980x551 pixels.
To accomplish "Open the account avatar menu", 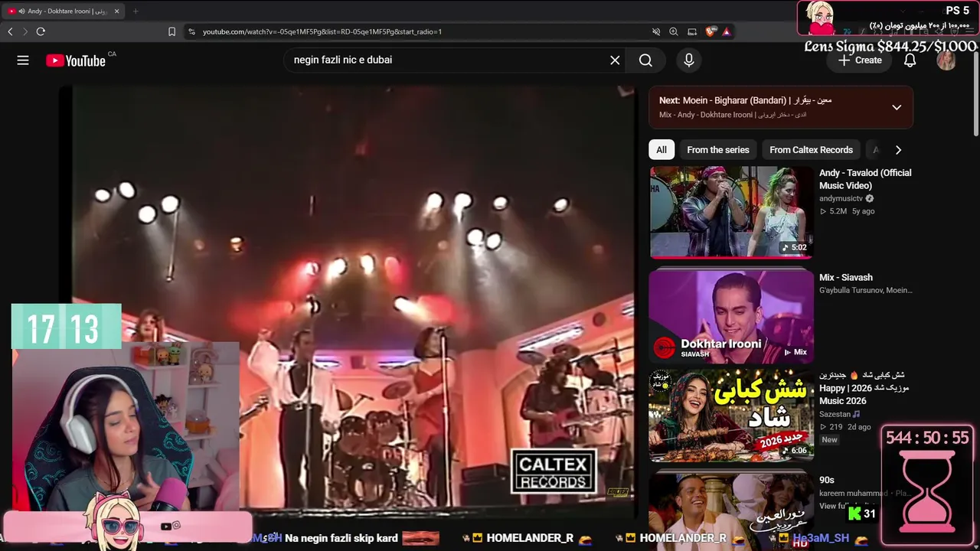I will tap(946, 60).
